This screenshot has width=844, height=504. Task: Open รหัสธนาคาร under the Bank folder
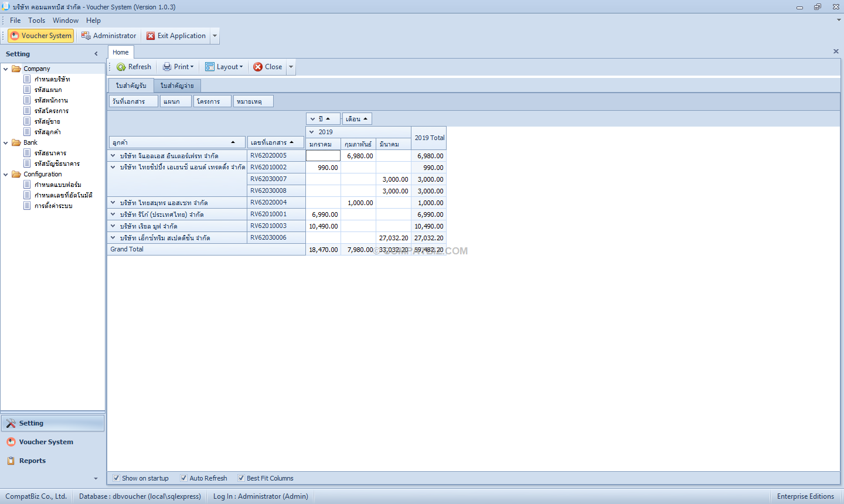(x=50, y=153)
